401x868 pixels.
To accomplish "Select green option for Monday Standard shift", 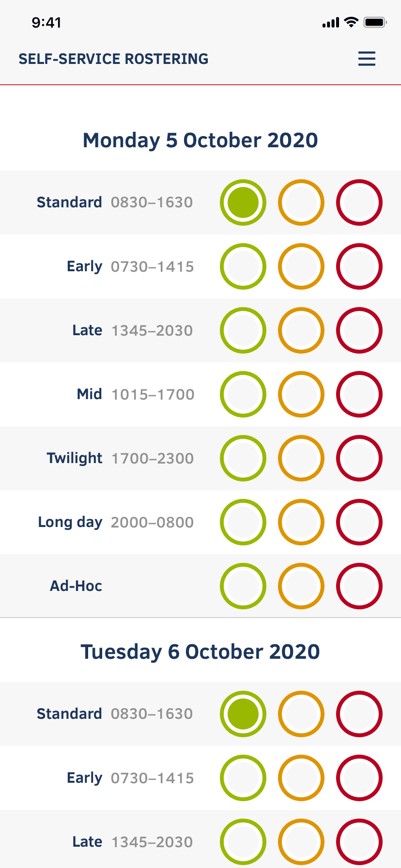I will click(243, 202).
